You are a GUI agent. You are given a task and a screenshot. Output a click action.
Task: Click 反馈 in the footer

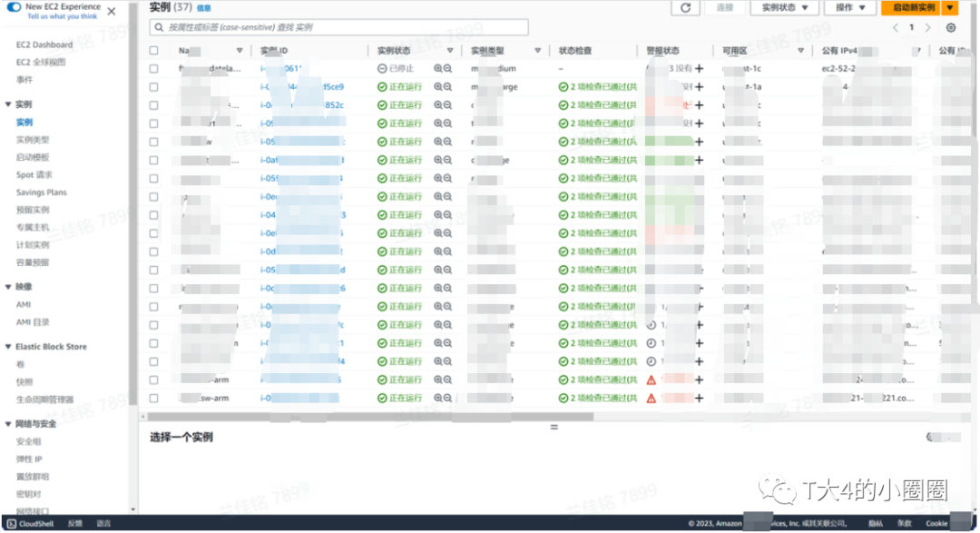coord(75,524)
